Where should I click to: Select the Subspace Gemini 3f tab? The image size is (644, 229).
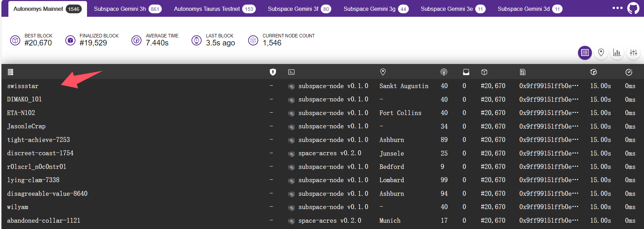click(x=299, y=9)
